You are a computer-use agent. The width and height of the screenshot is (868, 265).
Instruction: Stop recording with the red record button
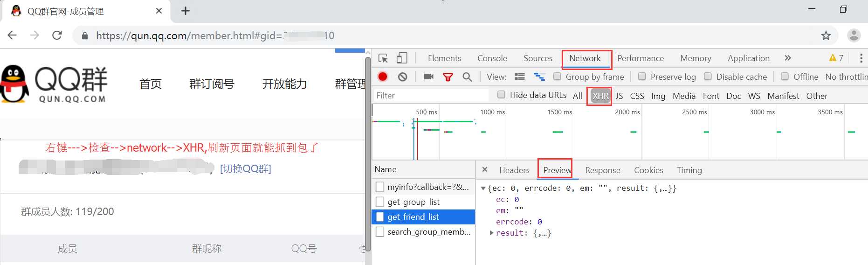(383, 77)
